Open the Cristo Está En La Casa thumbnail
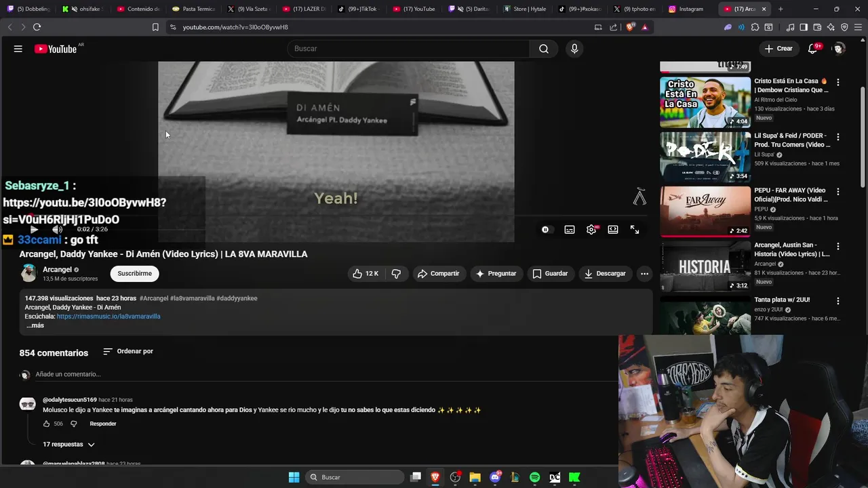 705,102
